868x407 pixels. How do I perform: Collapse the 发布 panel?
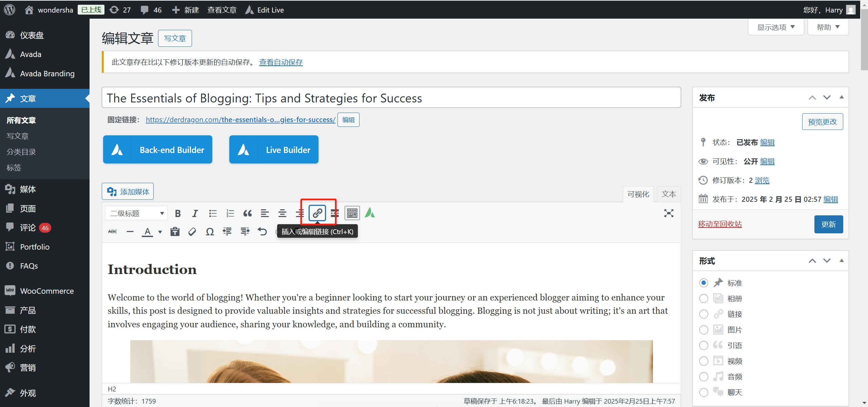(842, 97)
